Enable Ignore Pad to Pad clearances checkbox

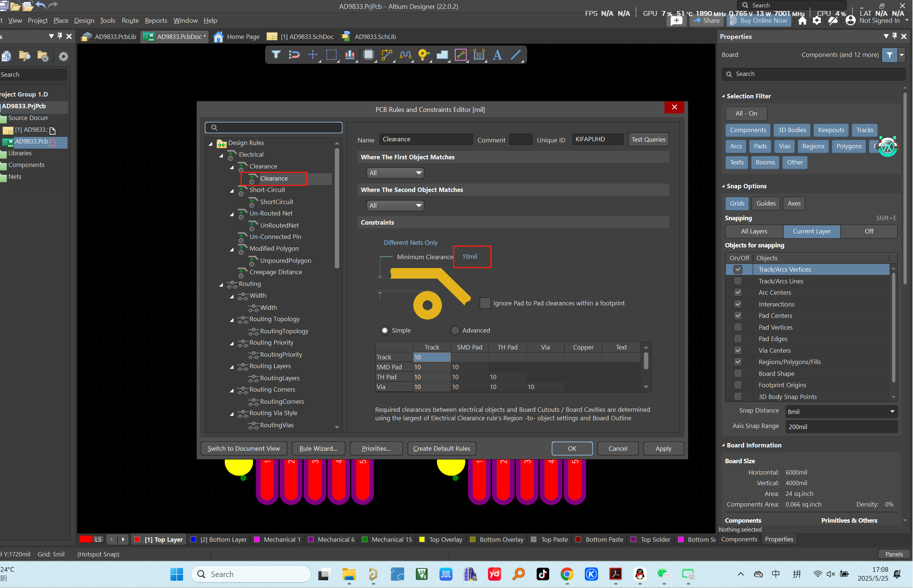coord(485,303)
